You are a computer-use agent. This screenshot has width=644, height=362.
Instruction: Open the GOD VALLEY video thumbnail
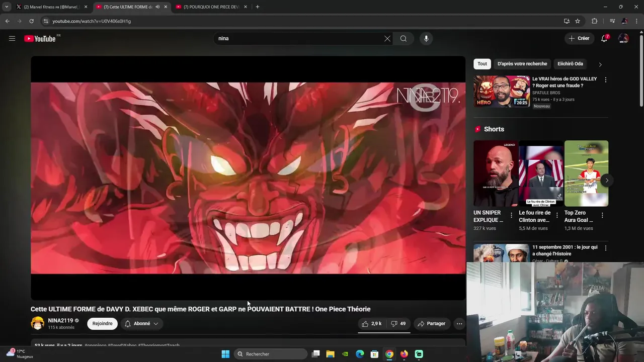(501, 92)
